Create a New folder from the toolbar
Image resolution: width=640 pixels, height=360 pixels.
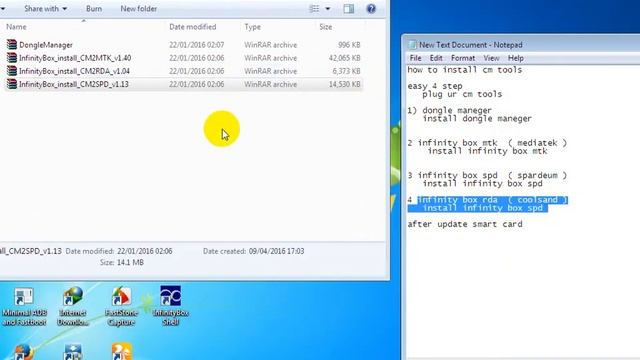(x=138, y=9)
